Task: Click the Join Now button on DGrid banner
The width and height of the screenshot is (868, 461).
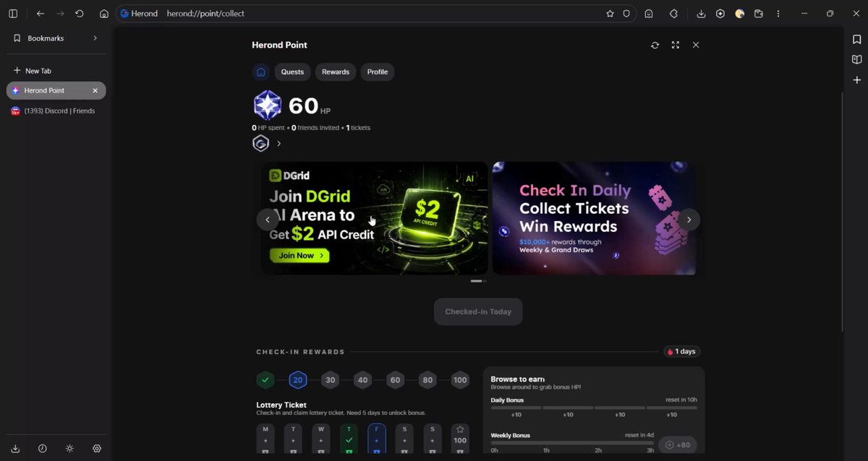Action: pos(299,255)
